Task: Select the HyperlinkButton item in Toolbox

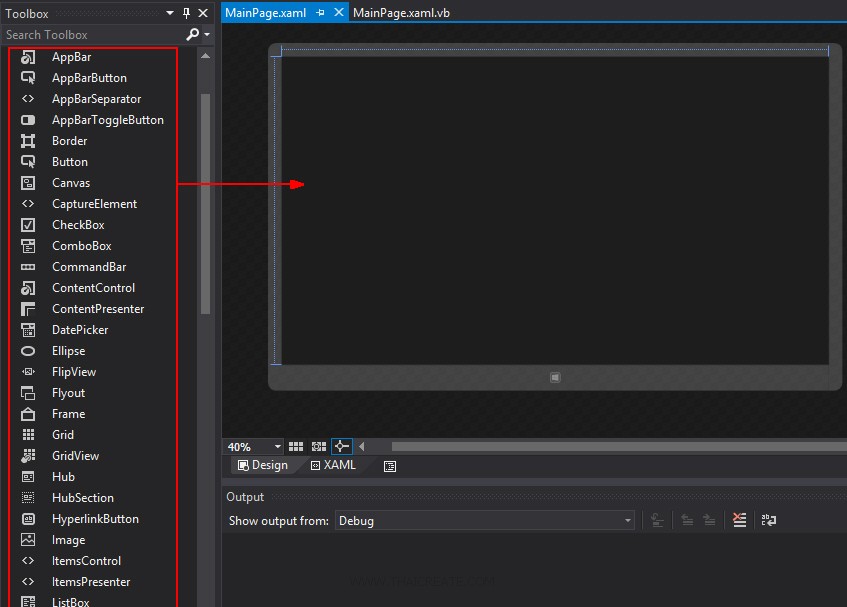Action: (95, 519)
